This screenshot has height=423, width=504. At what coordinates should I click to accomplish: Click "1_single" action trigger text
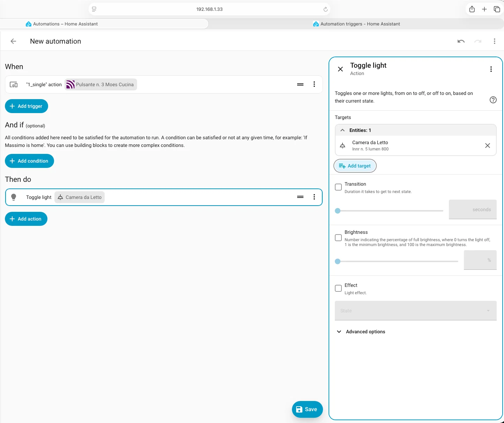(44, 84)
